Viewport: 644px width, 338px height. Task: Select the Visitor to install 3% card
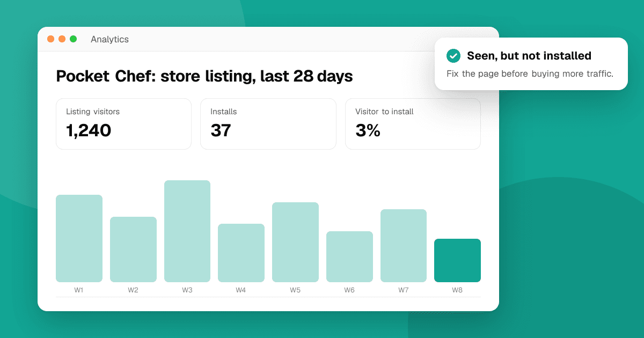point(413,124)
